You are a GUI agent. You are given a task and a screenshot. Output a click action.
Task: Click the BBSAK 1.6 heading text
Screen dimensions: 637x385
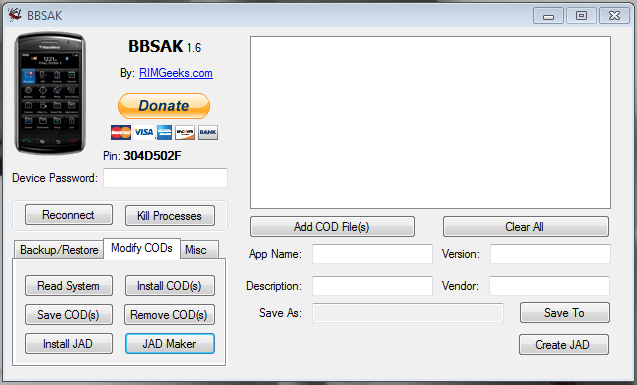click(x=165, y=46)
